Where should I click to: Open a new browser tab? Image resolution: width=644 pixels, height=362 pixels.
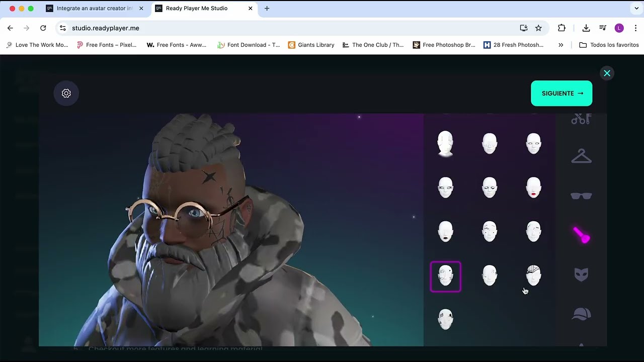(267, 9)
